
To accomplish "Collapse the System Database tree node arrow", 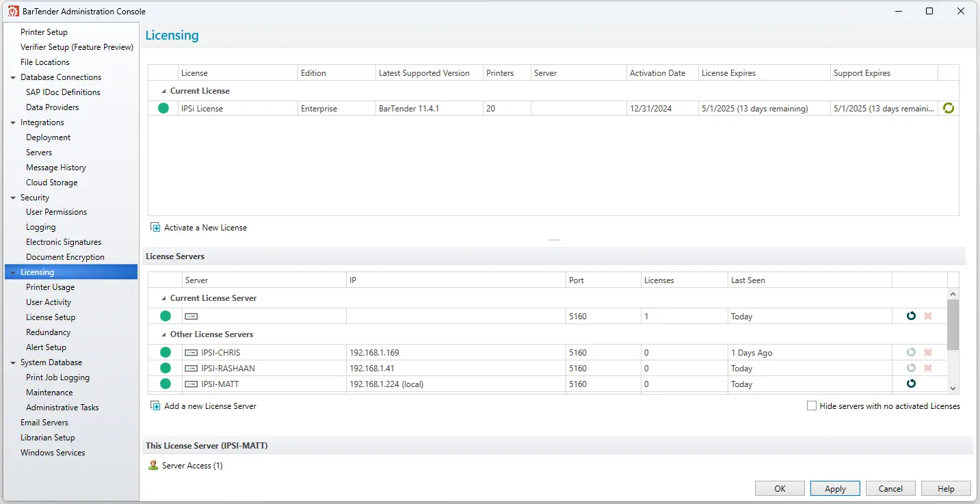I will pyautogui.click(x=13, y=362).
